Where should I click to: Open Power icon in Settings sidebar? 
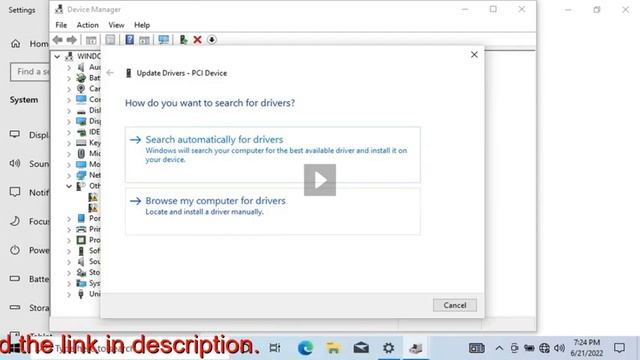15,250
